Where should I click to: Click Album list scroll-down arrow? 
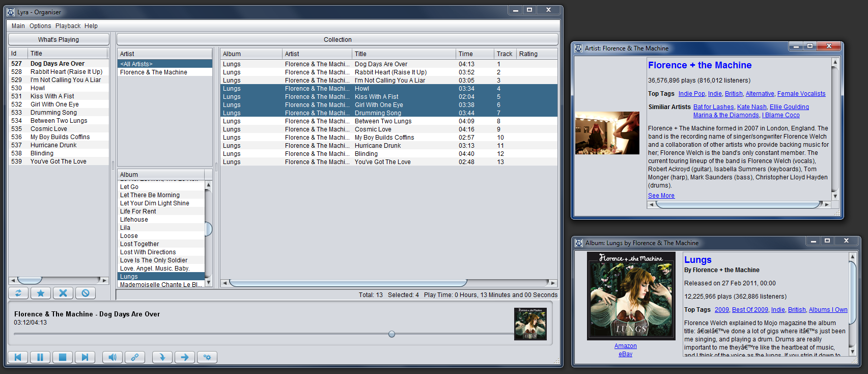(208, 282)
